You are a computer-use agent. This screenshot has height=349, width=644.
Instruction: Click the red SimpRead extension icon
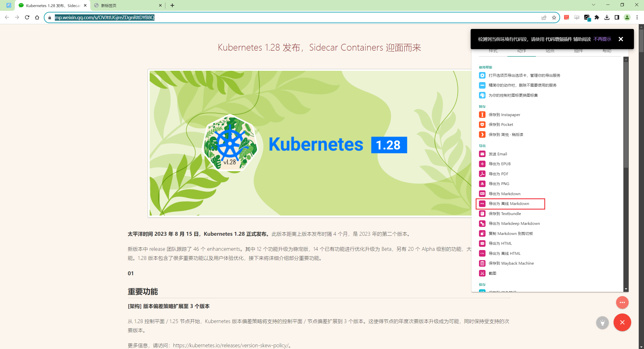coord(566,17)
